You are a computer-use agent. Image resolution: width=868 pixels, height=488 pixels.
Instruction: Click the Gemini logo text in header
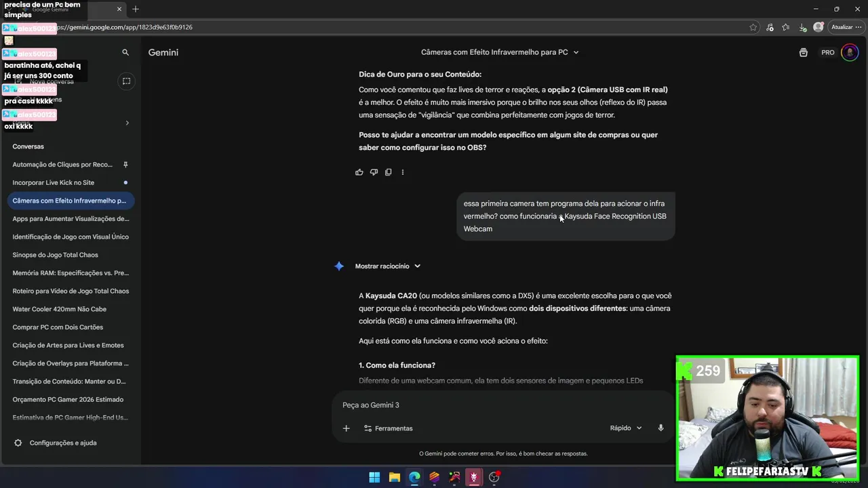pos(163,52)
